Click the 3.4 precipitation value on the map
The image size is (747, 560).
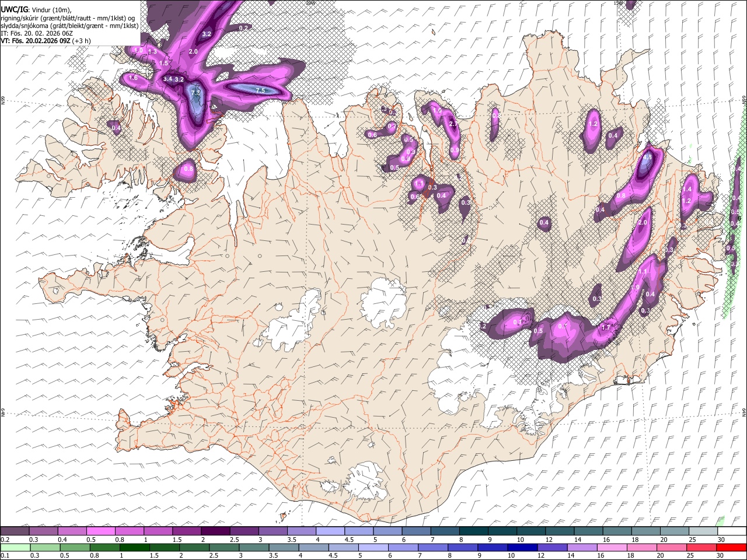167,79
